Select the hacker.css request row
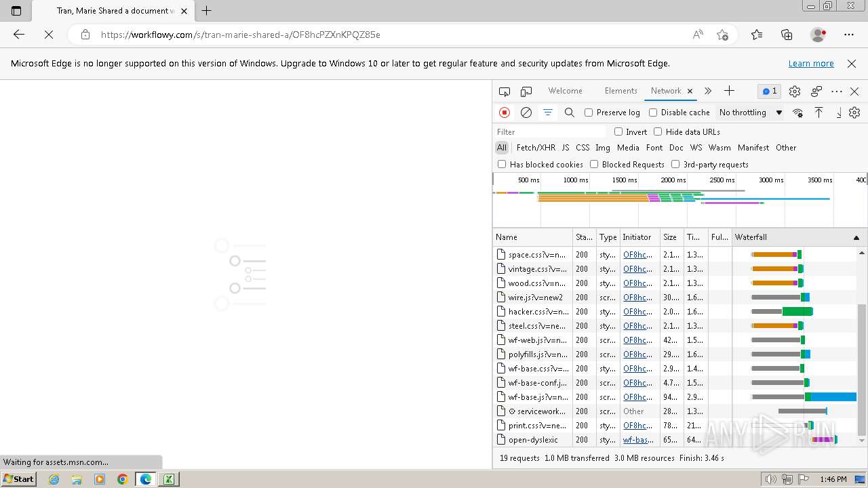The height and width of the screenshot is (488, 868). pyautogui.click(x=675, y=312)
